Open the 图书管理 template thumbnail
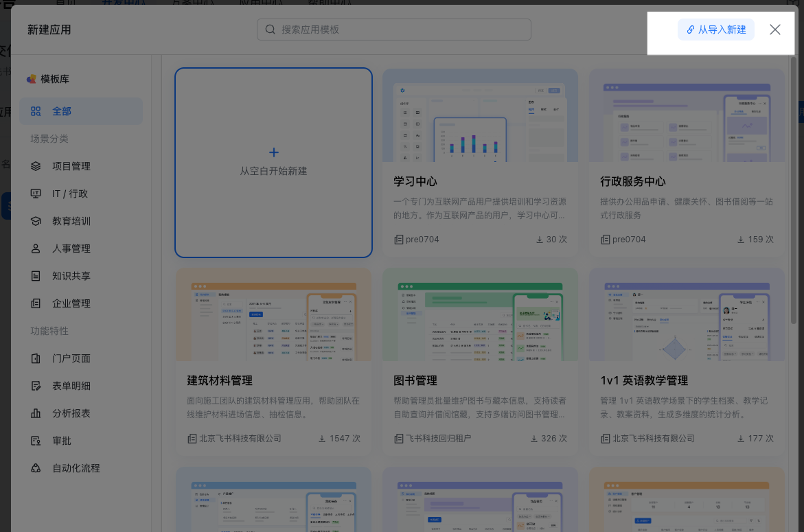 coord(480,314)
